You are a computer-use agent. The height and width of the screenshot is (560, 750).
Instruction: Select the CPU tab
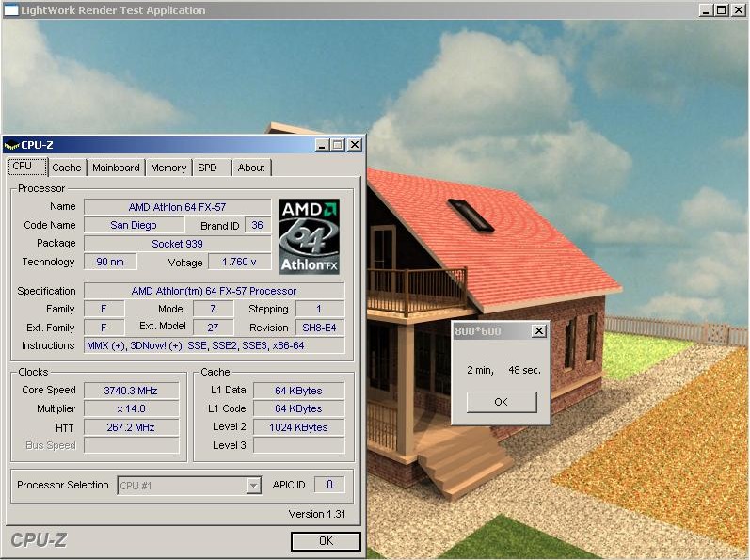coord(27,167)
